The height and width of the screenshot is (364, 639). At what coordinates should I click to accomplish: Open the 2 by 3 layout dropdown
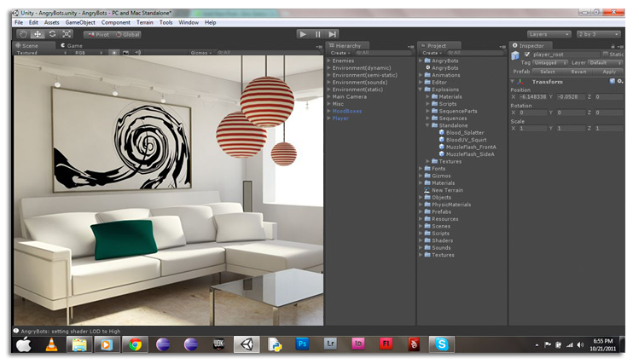(x=597, y=34)
